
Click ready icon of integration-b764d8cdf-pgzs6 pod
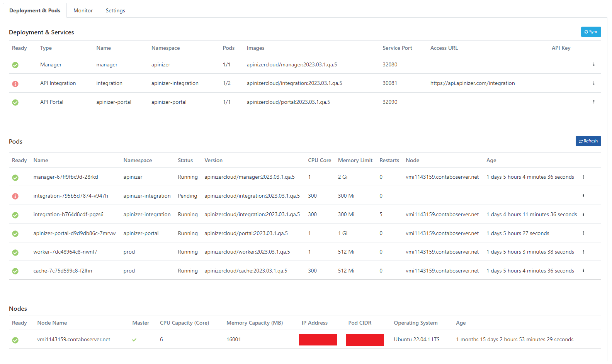[x=15, y=215]
